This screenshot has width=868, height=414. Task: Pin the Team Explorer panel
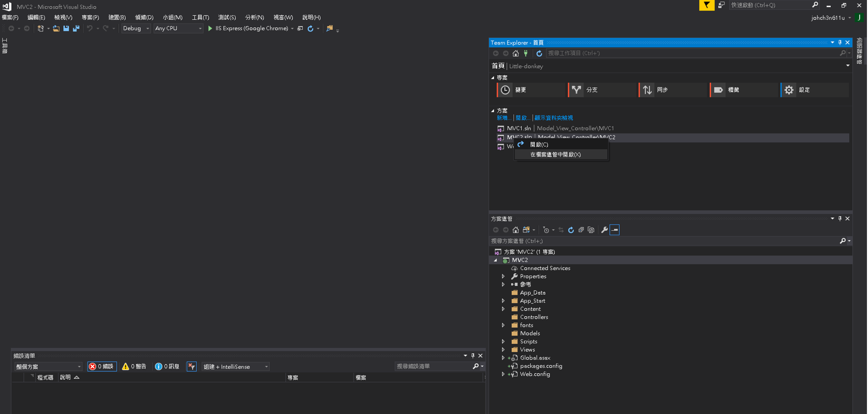[x=840, y=42]
